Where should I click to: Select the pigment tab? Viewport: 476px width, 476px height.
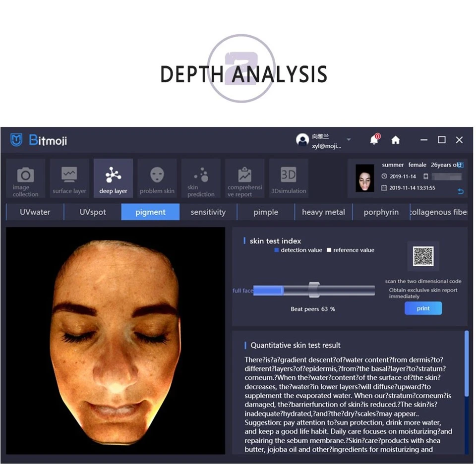150,212
